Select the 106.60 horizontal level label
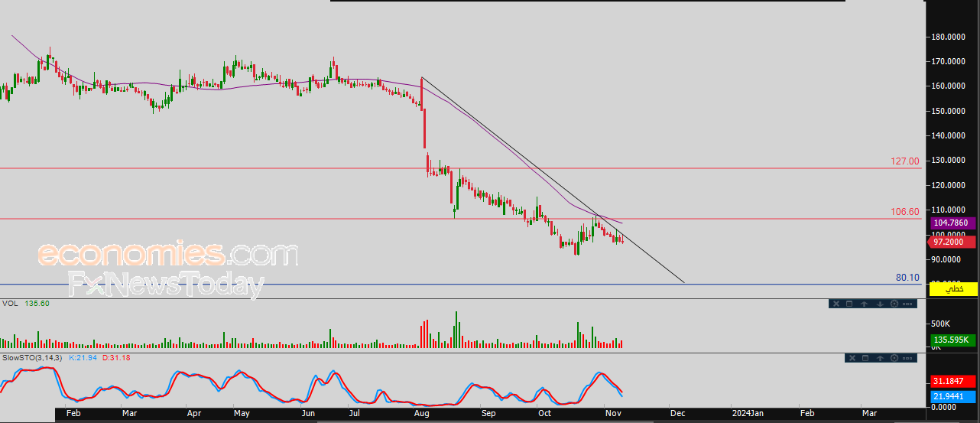This screenshot has width=980, height=423. 904,212
